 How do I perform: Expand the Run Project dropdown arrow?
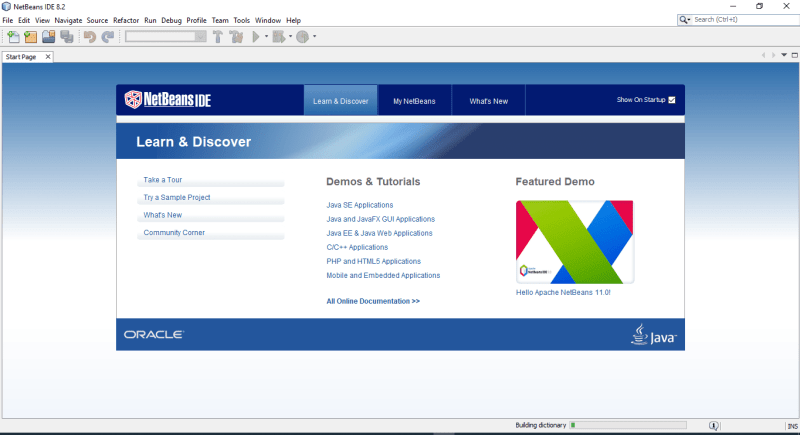point(266,36)
